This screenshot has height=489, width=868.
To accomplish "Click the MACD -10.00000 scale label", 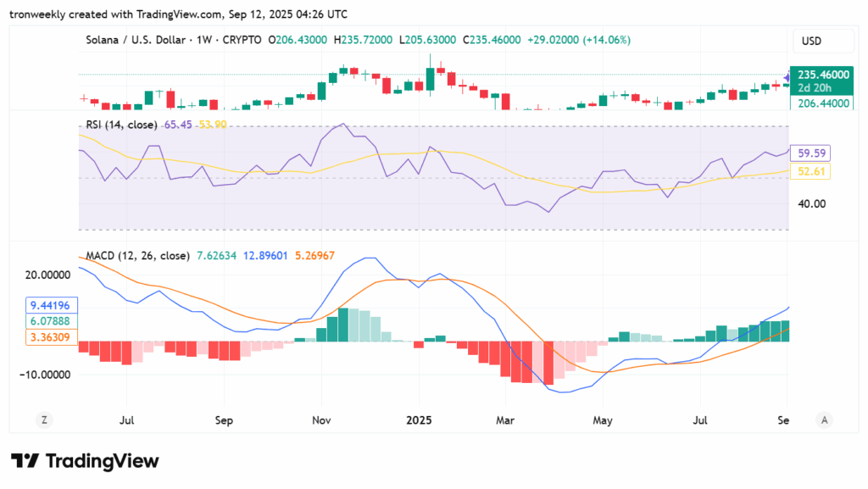I will 46,375.
